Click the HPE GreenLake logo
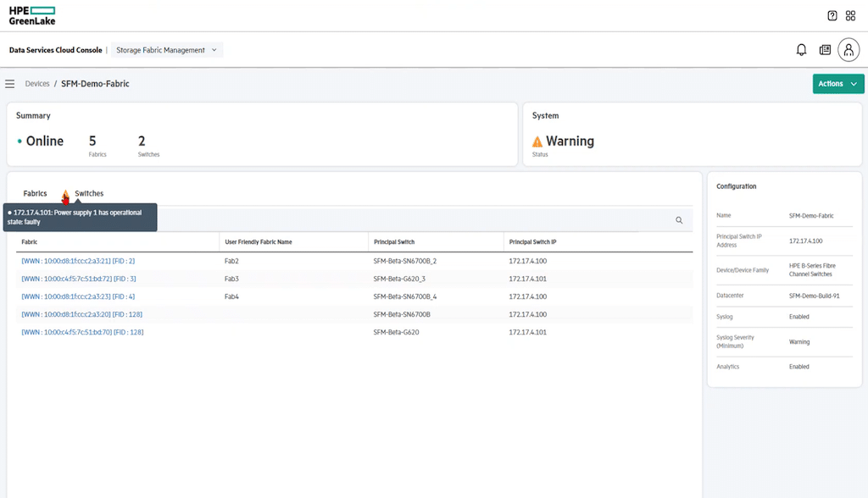 coord(32,15)
